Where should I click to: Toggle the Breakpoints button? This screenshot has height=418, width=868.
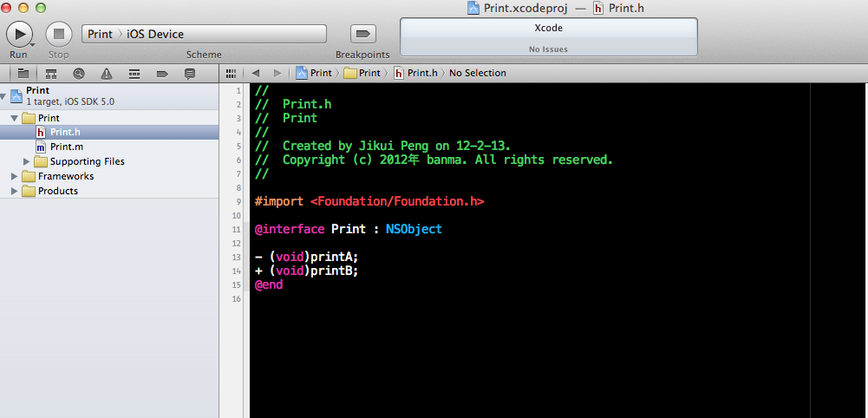(363, 34)
